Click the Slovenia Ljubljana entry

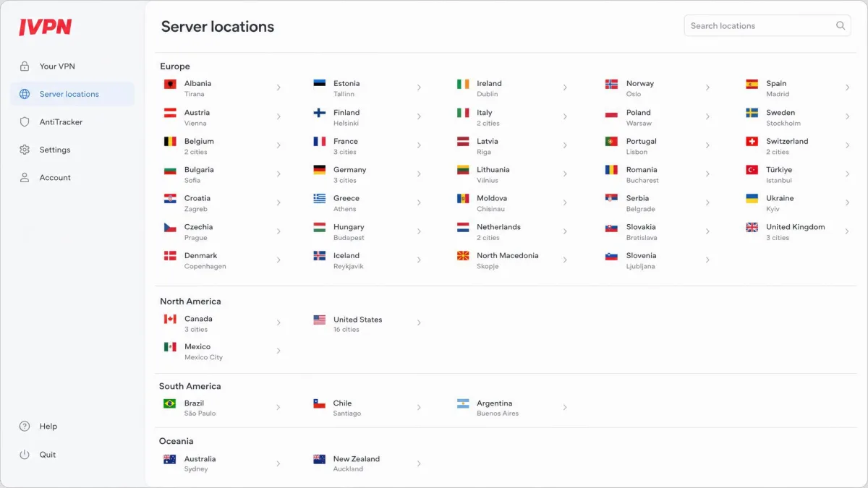[657, 260]
